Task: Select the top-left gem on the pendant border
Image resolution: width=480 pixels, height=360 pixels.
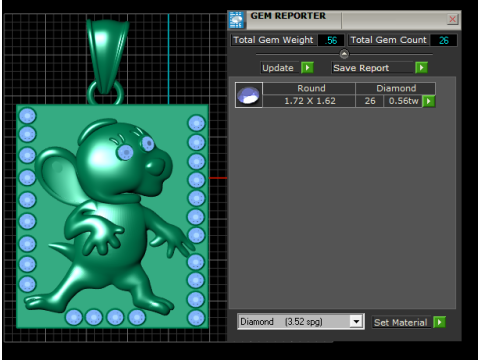Action: tap(27, 116)
